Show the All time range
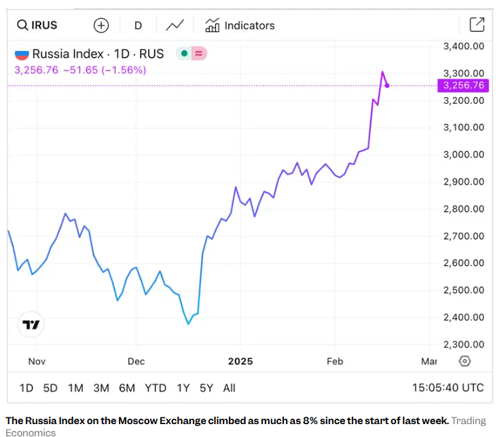 pyautogui.click(x=229, y=388)
